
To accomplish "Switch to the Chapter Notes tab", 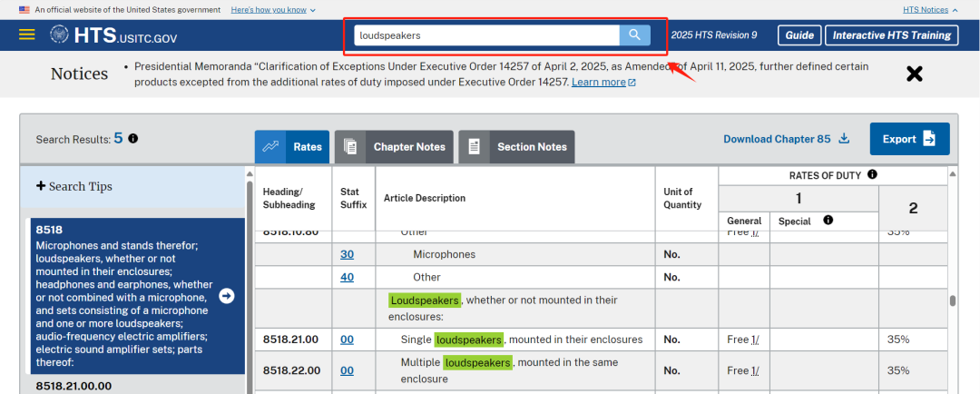I will (x=392, y=147).
